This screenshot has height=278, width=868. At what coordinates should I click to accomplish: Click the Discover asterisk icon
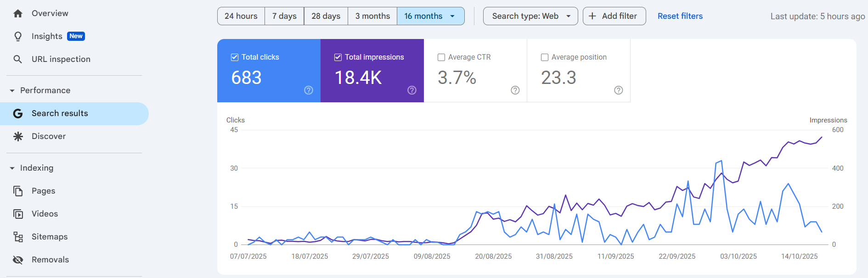18,136
